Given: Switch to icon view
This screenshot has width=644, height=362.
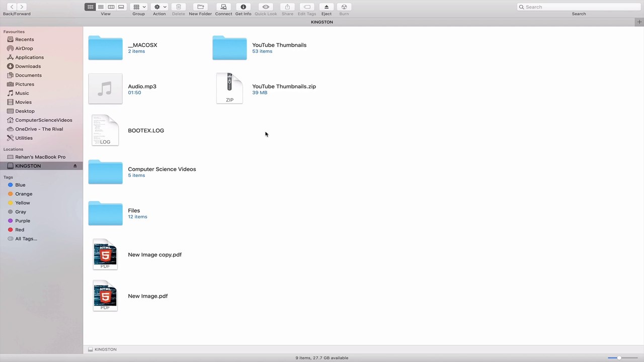Looking at the screenshot, I should 90,7.
